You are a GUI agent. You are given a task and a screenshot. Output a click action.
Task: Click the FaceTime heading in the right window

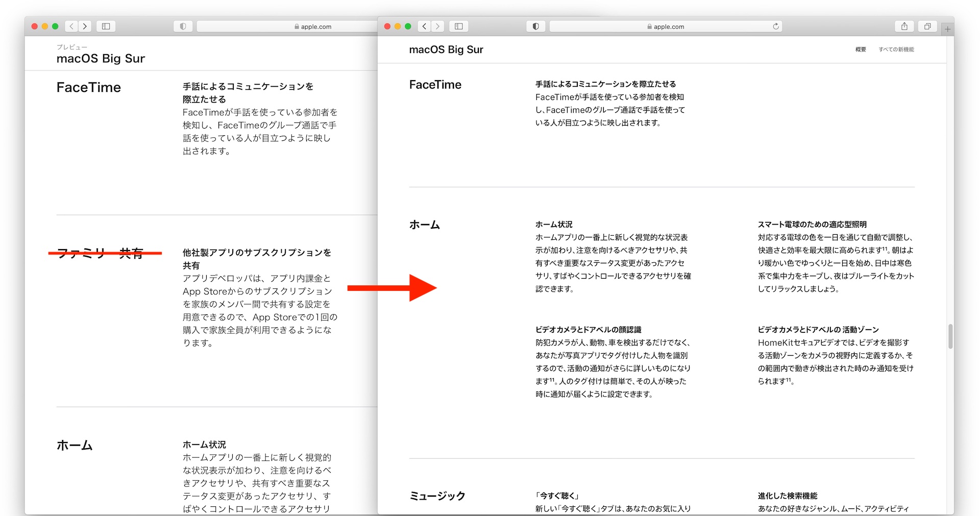point(435,85)
